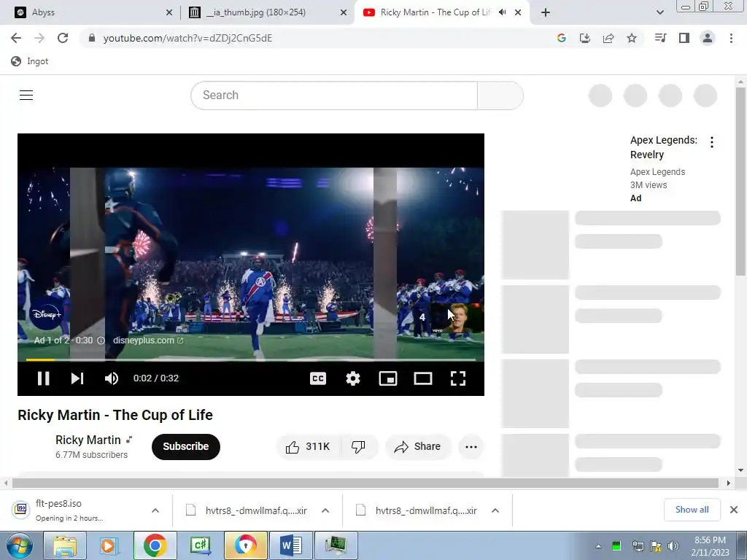Open Apex Legends ad options menu
Screen dimensions: 747x560
pos(712,142)
